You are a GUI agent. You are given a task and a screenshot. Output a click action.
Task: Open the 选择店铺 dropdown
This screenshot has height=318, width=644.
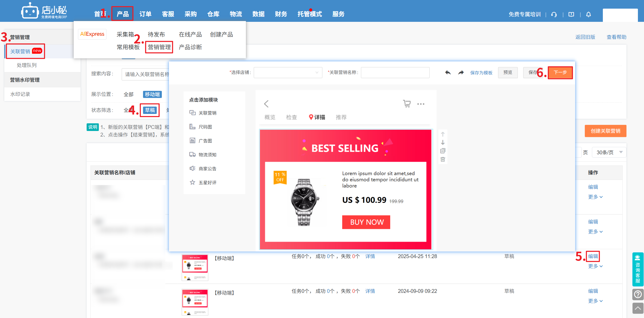(288, 73)
